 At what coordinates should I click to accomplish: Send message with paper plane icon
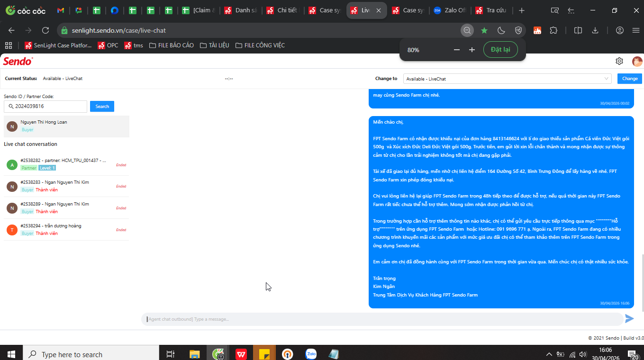(x=629, y=319)
